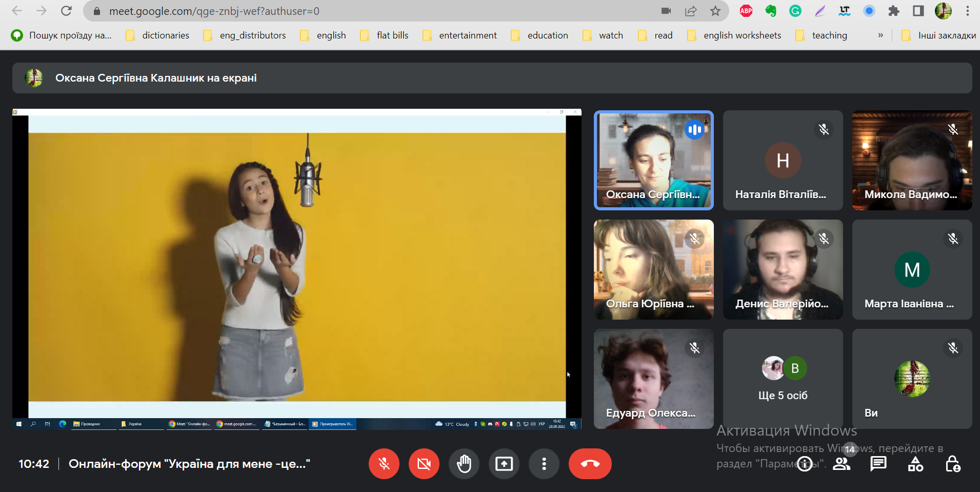Open the english bookmark folder
The image size is (980, 492).
click(x=323, y=35)
